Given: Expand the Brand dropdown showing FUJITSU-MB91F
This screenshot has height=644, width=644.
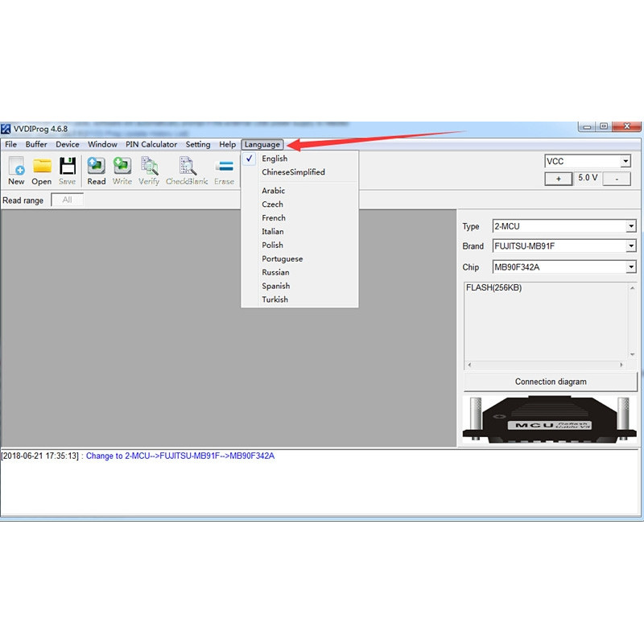Looking at the screenshot, I should [630, 246].
